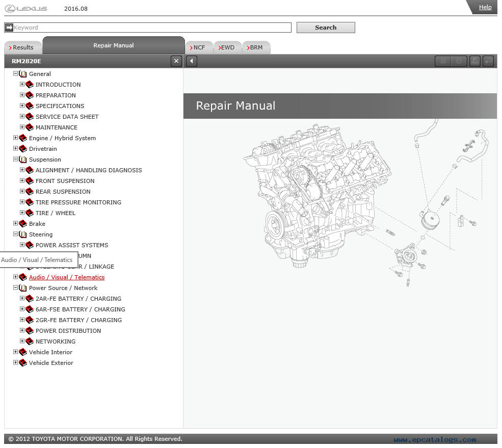Expand the Brake node

click(15, 223)
